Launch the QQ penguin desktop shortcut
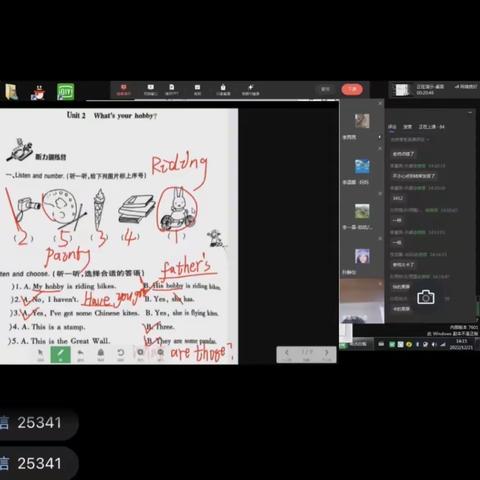The image size is (480, 480). coord(39,92)
